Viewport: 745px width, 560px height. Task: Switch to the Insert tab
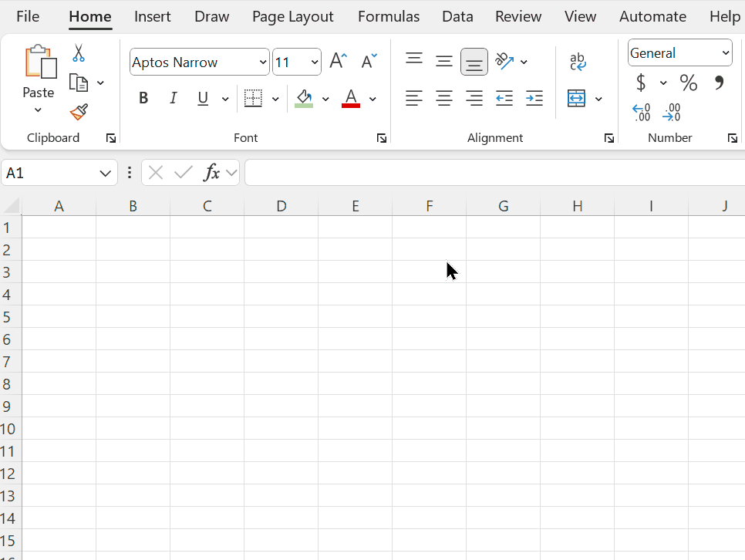tap(152, 17)
